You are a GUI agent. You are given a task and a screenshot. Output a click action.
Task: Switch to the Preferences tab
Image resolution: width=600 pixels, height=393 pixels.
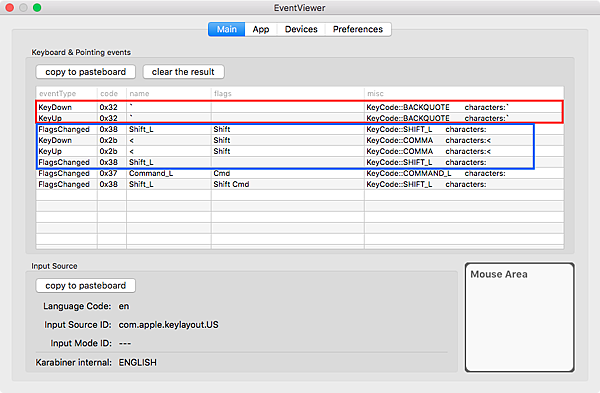[358, 29]
